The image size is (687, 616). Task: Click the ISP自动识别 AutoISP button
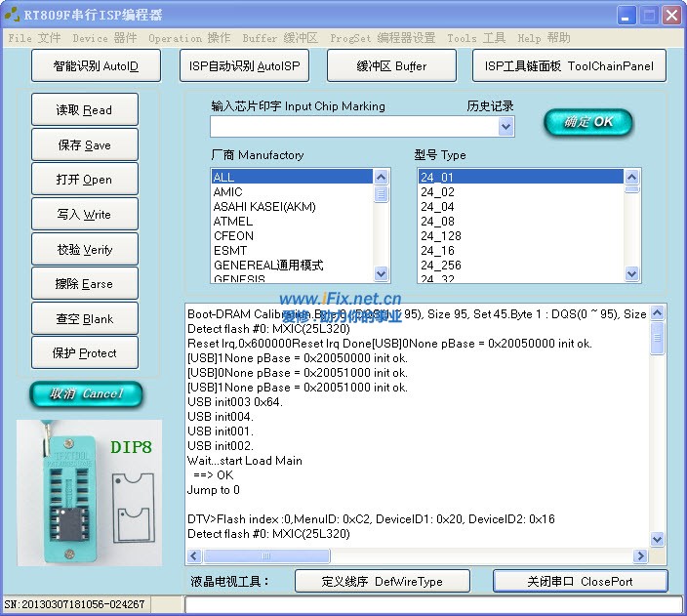click(245, 65)
